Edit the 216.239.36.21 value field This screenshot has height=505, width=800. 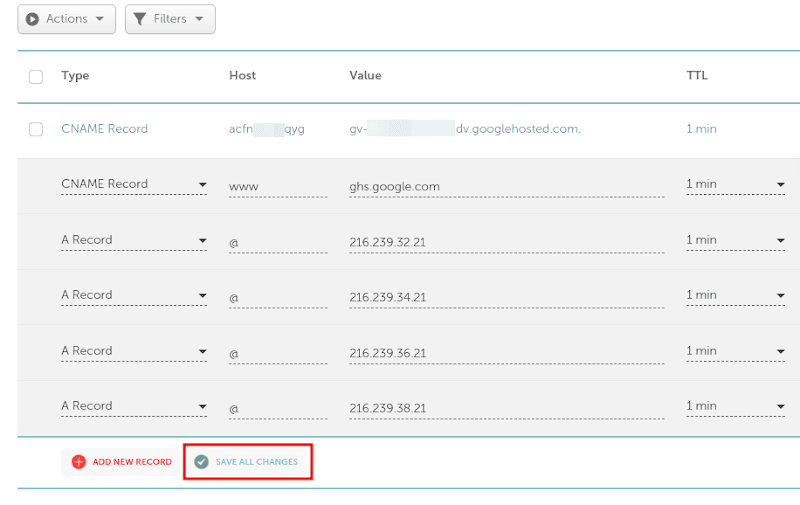(507, 354)
